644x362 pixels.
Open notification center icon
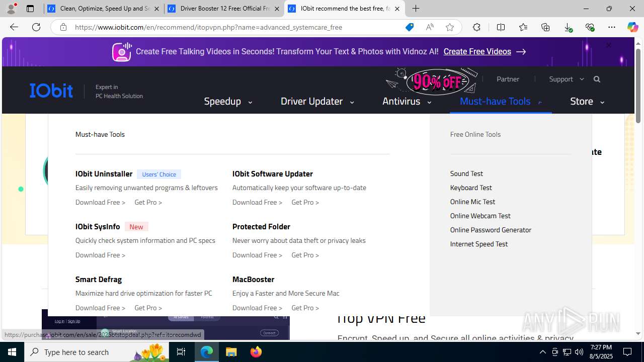tap(627, 352)
